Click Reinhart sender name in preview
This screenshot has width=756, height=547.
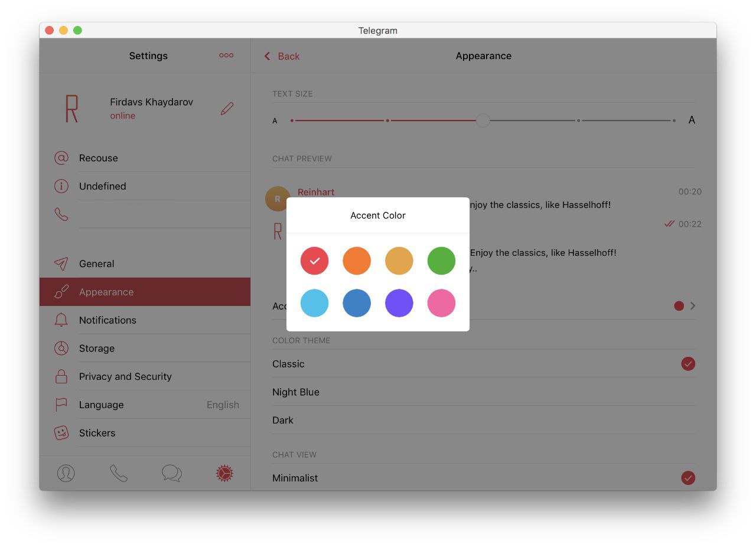point(316,192)
